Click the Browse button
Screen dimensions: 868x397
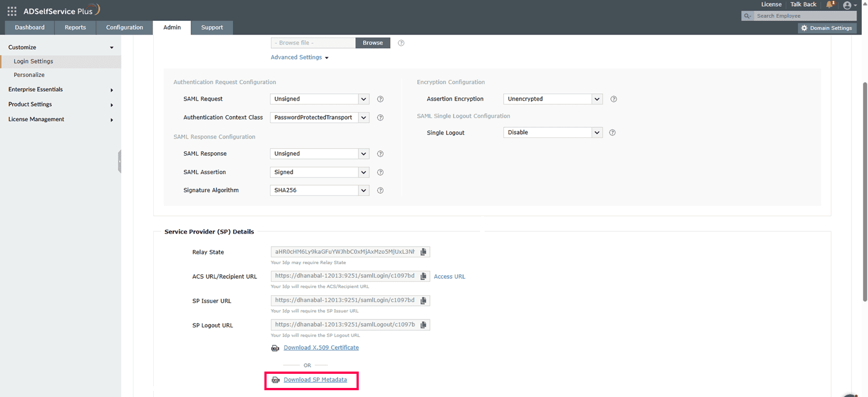373,43
